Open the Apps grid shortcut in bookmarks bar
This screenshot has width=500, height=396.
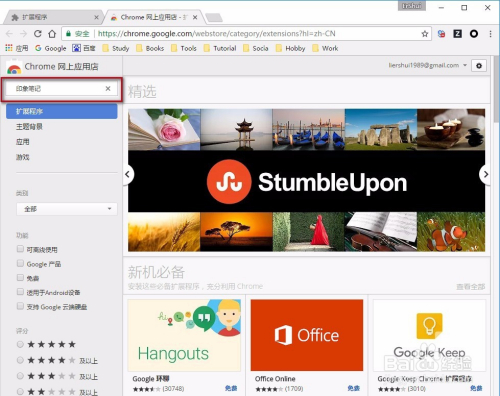16,48
